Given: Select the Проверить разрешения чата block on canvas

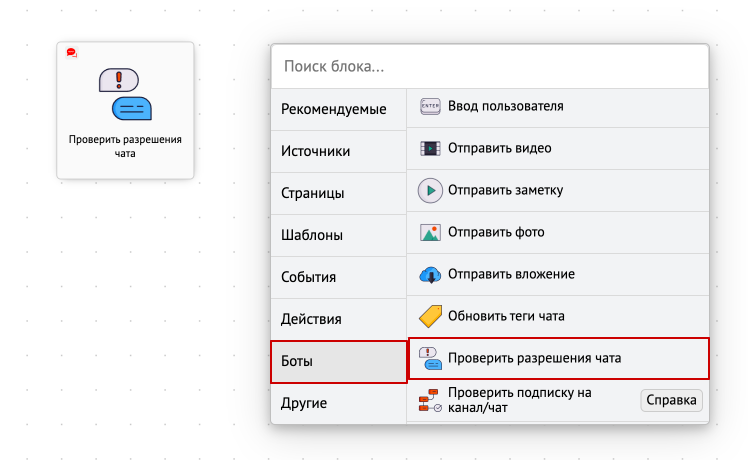Looking at the screenshot, I should pos(125,110).
